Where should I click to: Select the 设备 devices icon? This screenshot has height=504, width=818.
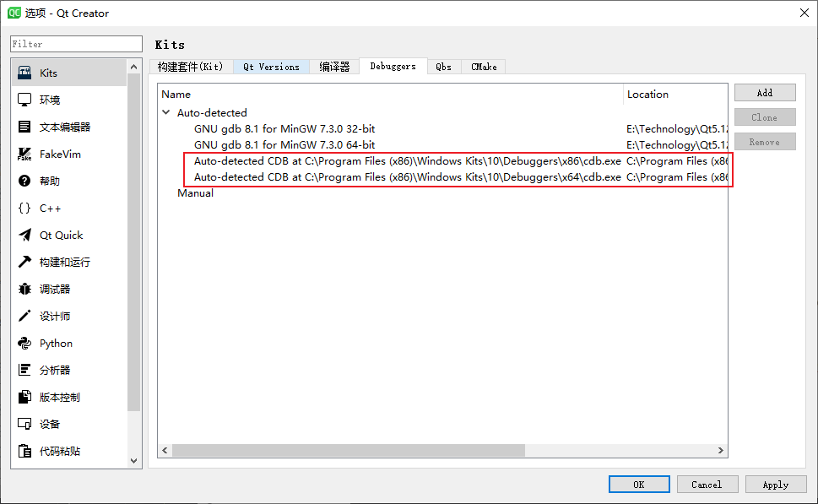[x=24, y=424]
